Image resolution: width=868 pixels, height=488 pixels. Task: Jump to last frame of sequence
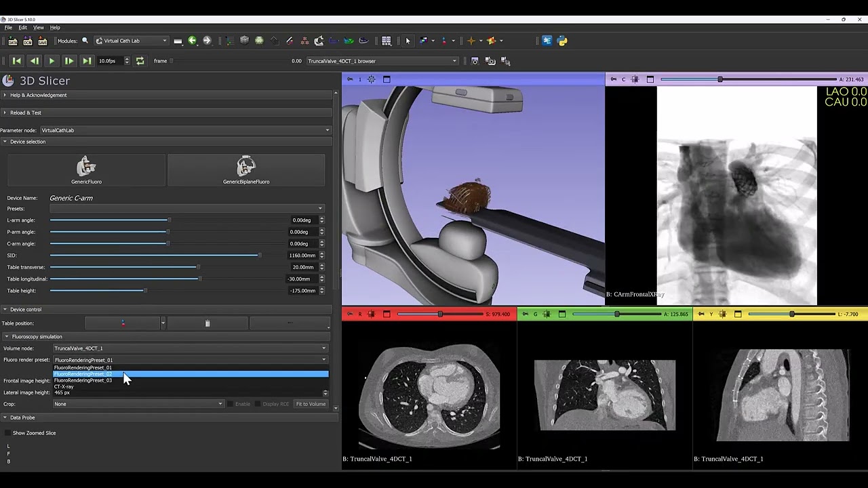[87, 61]
